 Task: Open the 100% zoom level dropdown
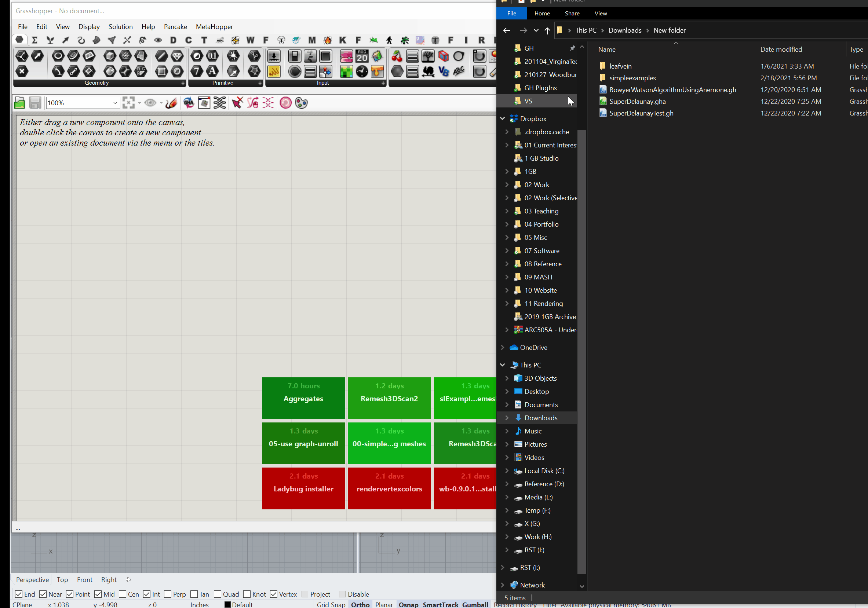click(115, 103)
